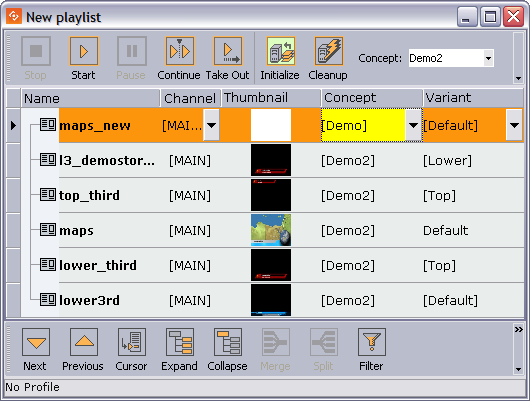The height and width of the screenshot is (401, 530).
Task: Click the [MAIN] channel of lower3rd
Action: pos(190,301)
